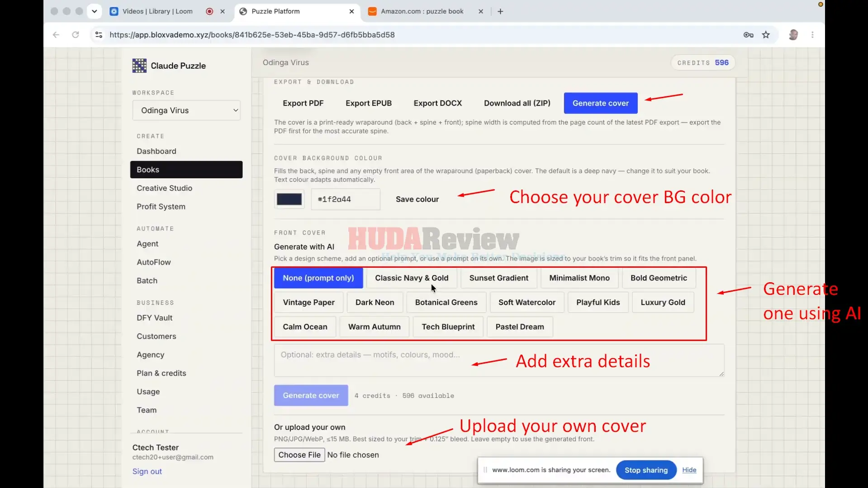Click top Generate cover button in Export section
The image size is (868, 488).
tap(601, 103)
